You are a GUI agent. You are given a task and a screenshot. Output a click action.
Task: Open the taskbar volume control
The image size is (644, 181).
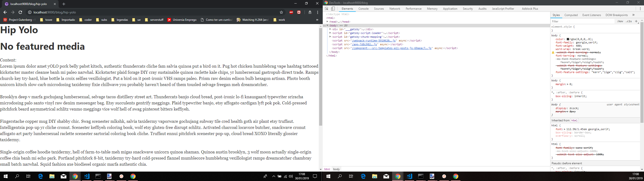291,176
